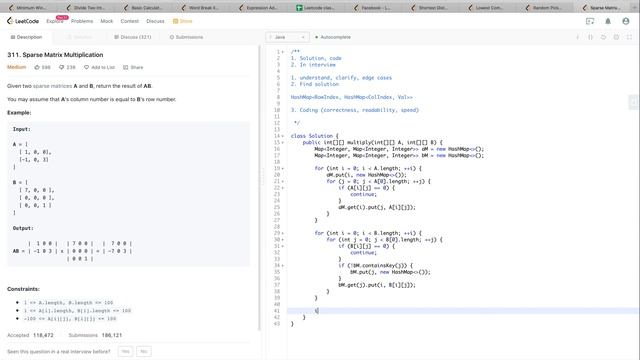Open the Java language dropdown

pos(287,37)
